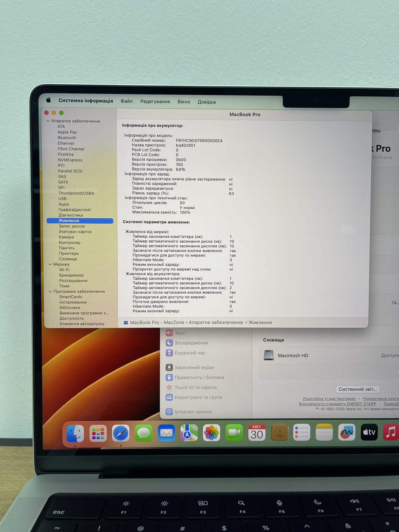Open Користувачі та групи settings
This screenshot has width=399, height=532.
[194, 397]
